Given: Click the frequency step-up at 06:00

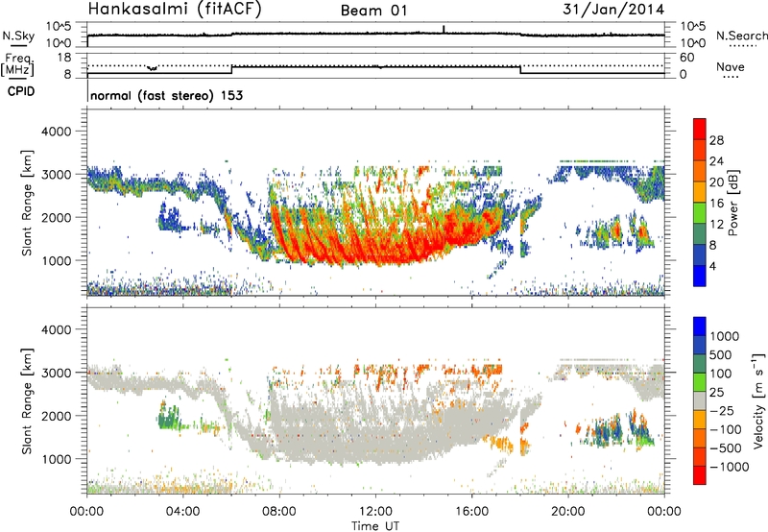Looking at the screenshot, I should click(x=232, y=69).
